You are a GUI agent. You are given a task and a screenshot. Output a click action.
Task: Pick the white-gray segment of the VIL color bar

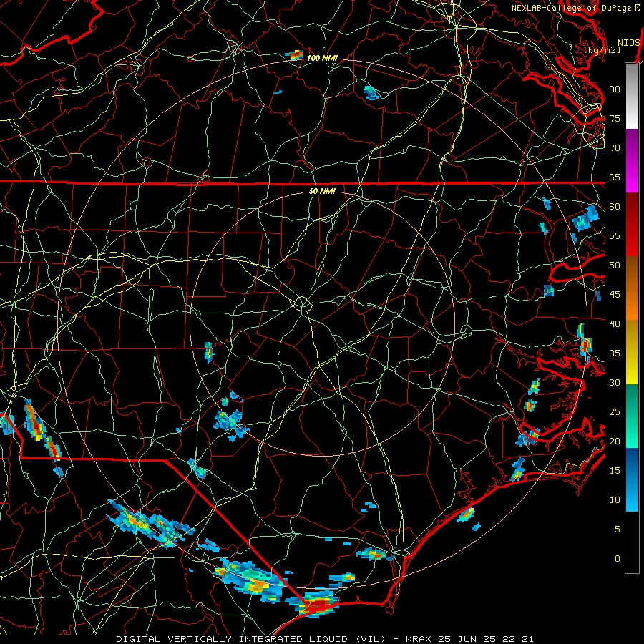click(x=632, y=96)
